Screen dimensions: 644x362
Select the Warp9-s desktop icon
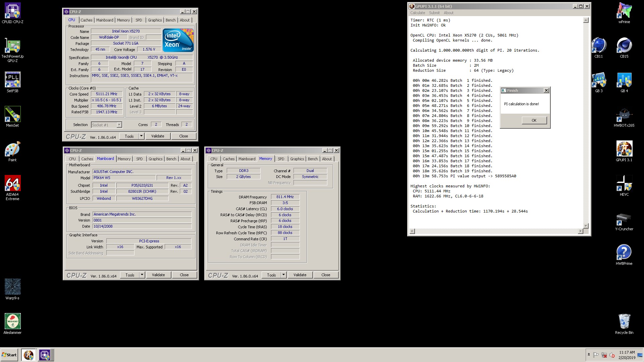[x=12, y=289]
